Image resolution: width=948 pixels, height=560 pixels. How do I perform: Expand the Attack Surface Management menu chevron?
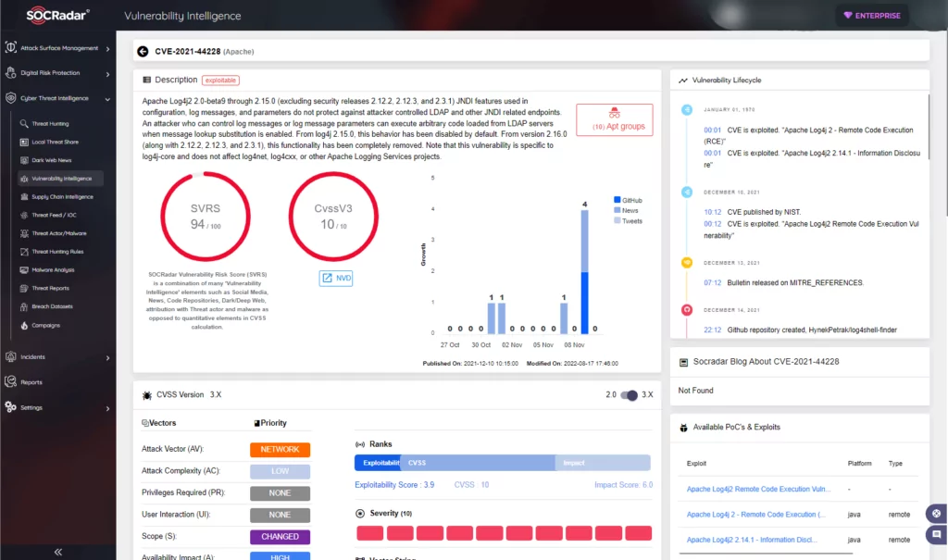coord(107,48)
